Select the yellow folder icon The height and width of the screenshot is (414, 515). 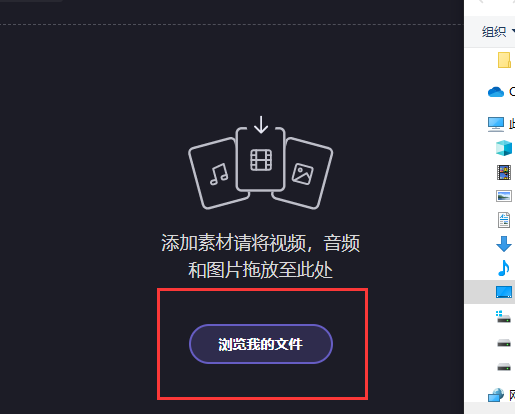(x=504, y=60)
